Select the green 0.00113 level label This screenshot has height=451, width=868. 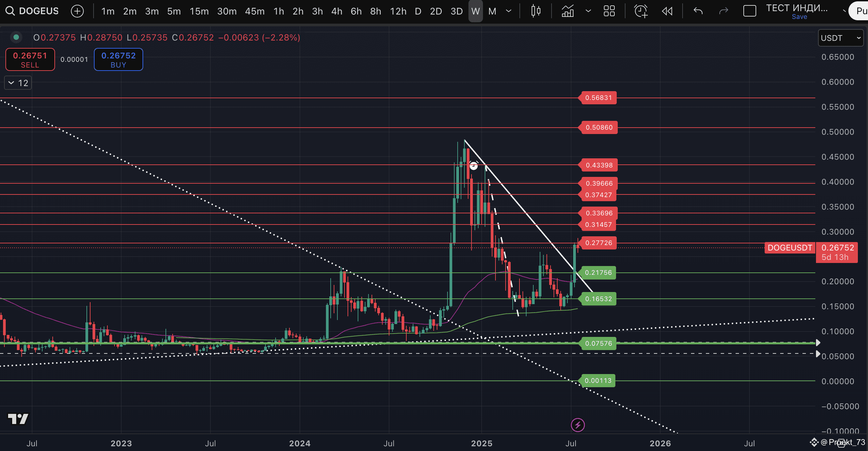click(597, 381)
